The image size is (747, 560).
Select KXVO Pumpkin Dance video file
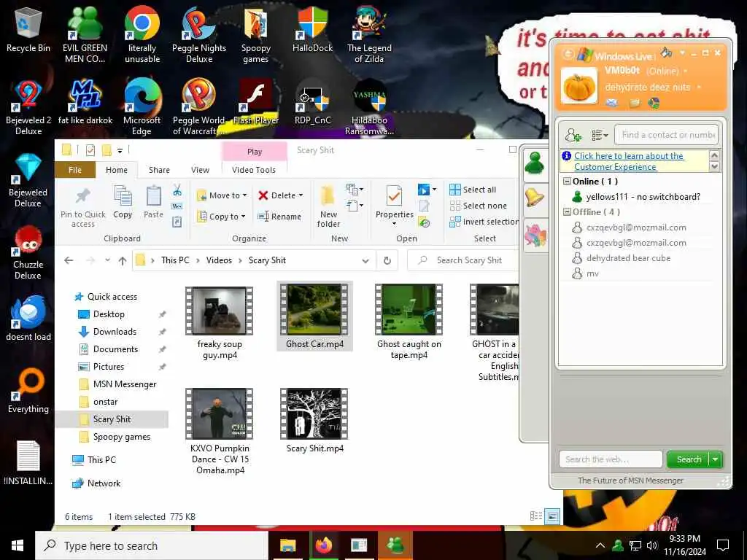220,432
